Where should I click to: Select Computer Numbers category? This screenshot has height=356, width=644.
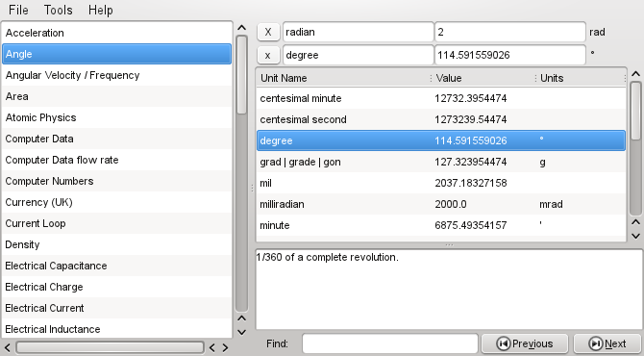(x=116, y=181)
